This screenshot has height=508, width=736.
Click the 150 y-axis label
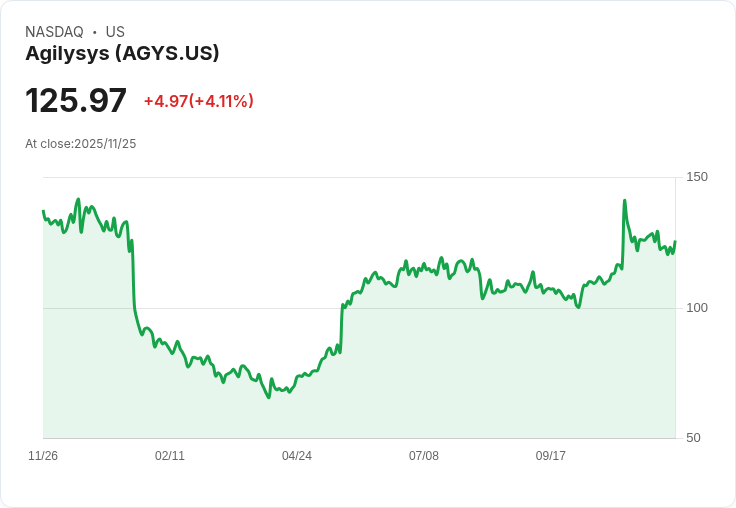[x=696, y=177]
